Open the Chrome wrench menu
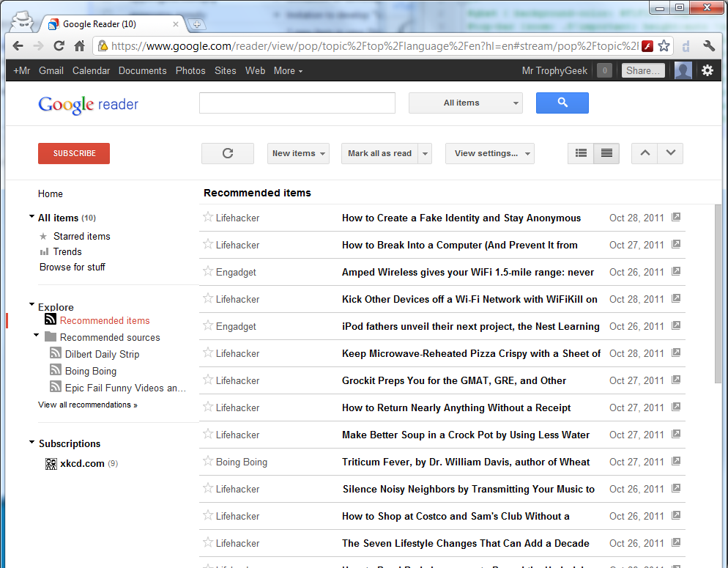This screenshot has height=568, width=728. pos(708,46)
